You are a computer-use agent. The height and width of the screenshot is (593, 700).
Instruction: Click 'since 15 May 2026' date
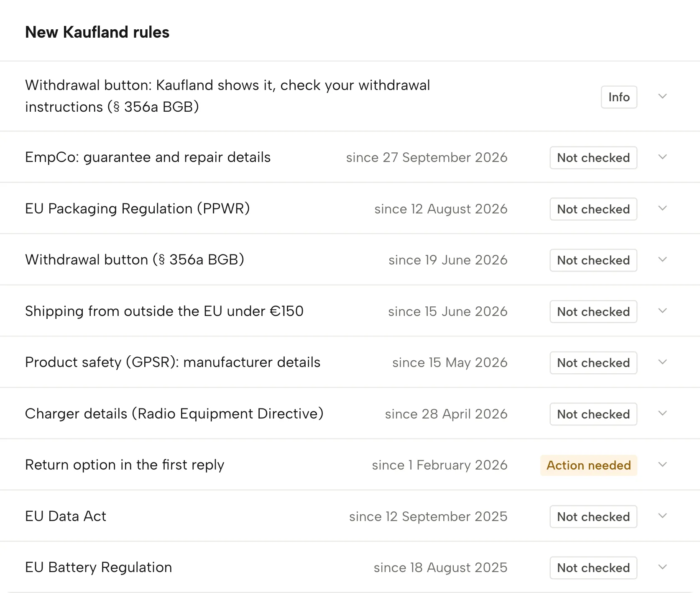(x=450, y=362)
